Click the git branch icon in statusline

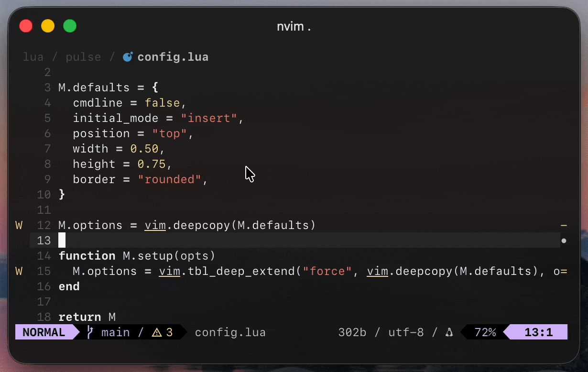coord(90,332)
